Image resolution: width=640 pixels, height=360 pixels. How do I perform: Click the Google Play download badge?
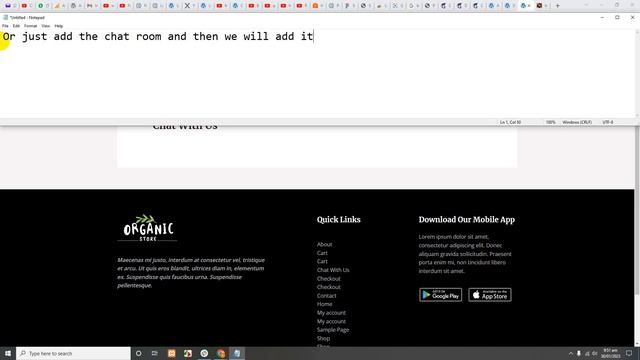[440, 295]
